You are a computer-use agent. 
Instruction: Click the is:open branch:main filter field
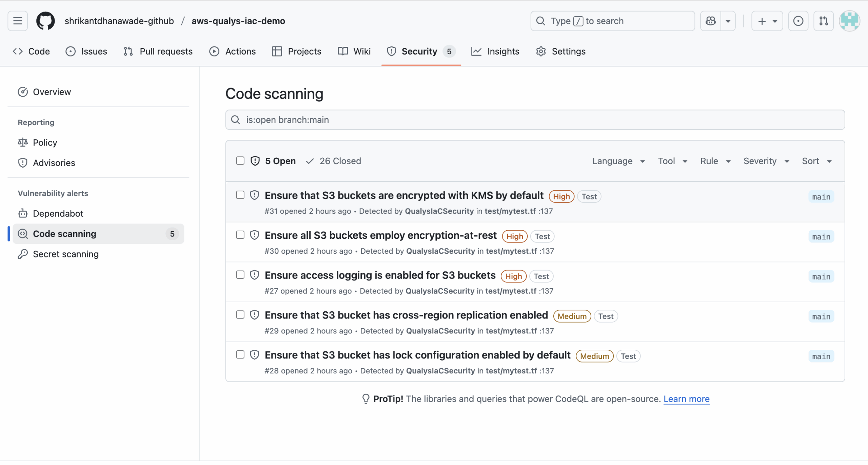click(x=535, y=120)
